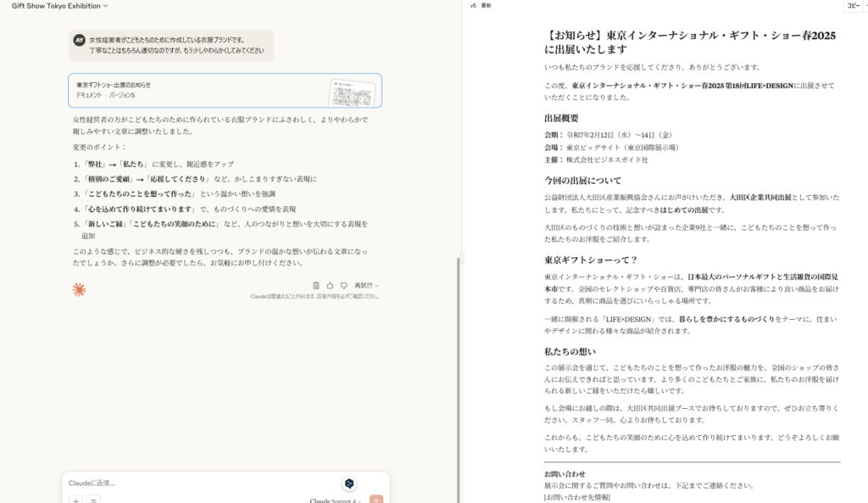Click the thumbs up feedback icon
The width and height of the screenshot is (868, 503).
pyautogui.click(x=330, y=286)
